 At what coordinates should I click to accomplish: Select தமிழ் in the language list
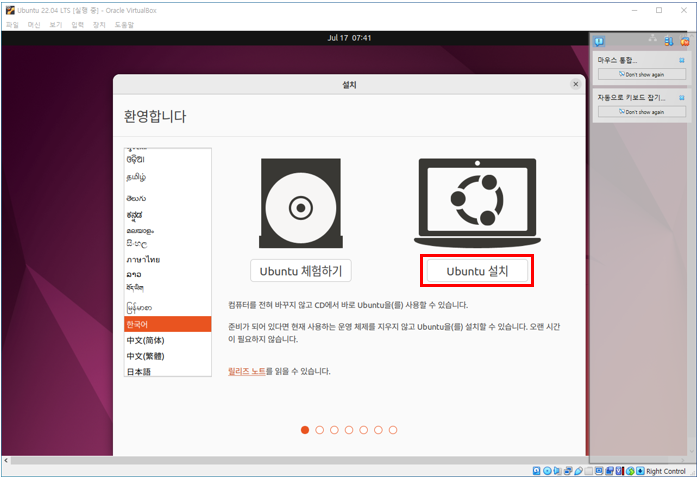point(168,177)
